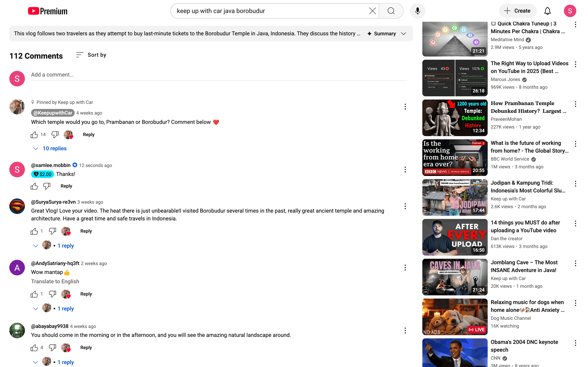Expand the AI Summary chevron

(404, 33)
